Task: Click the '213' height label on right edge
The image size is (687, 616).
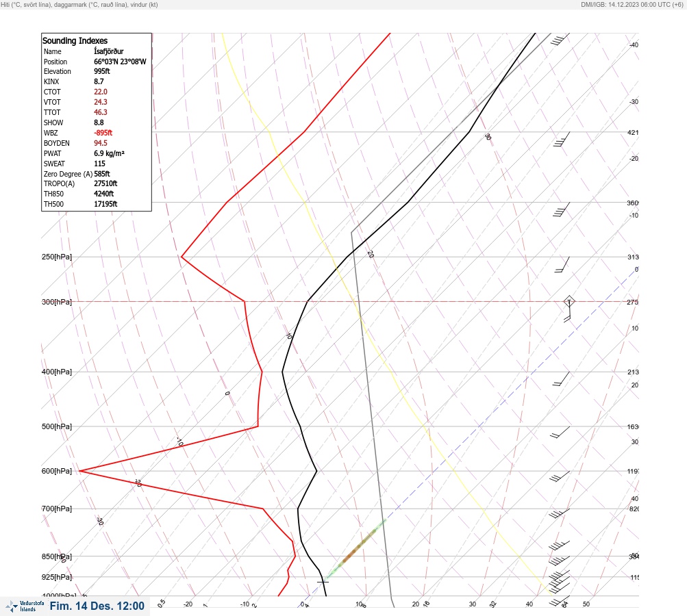Action: [x=633, y=372]
